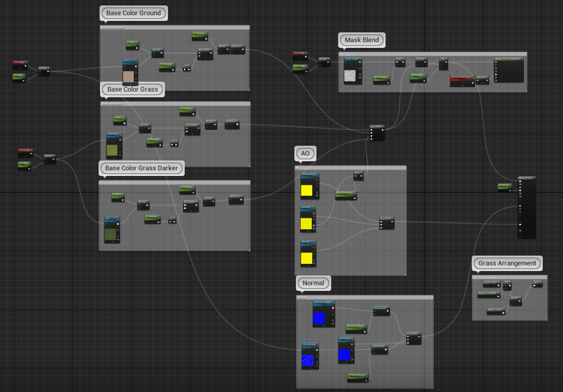Image resolution: width=563 pixels, height=392 pixels.
Task: Click the Grass Arrangement comment bubble
Action: click(507, 263)
